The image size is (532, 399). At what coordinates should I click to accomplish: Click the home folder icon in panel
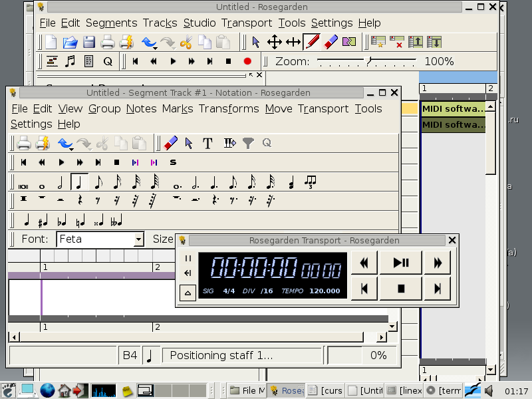(x=64, y=390)
